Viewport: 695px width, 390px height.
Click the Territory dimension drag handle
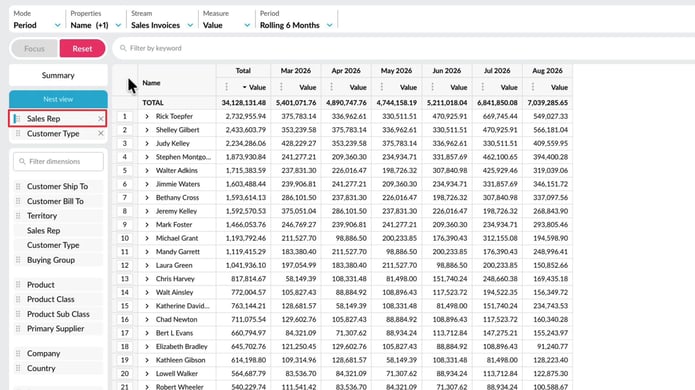tap(18, 216)
